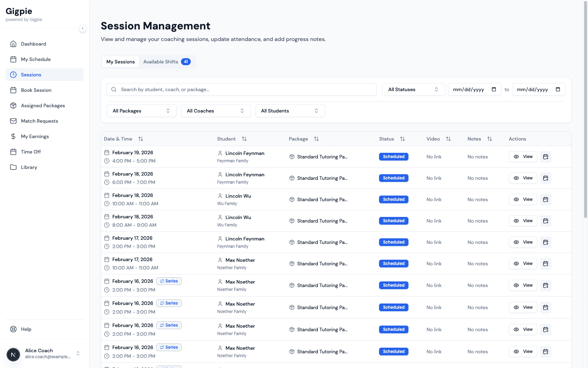This screenshot has height=368, width=588.
Task: Collapse the sidebar with the chevron button
Action: coord(83,28)
